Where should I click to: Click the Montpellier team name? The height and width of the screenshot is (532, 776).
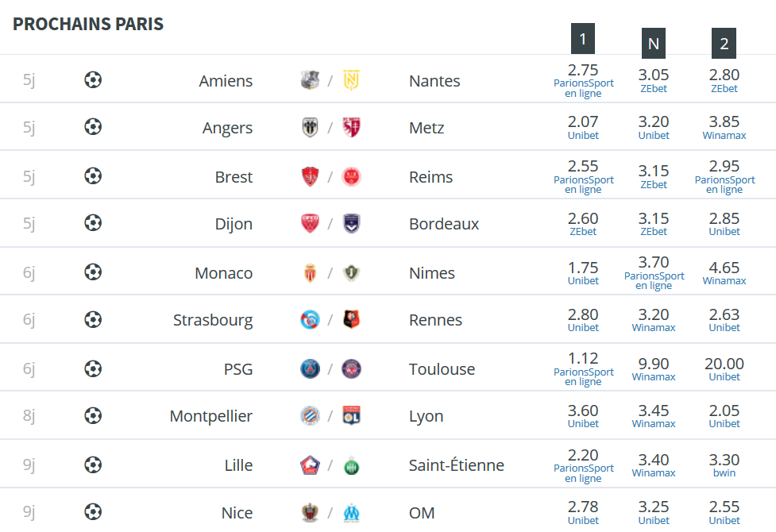[x=210, y=416]
